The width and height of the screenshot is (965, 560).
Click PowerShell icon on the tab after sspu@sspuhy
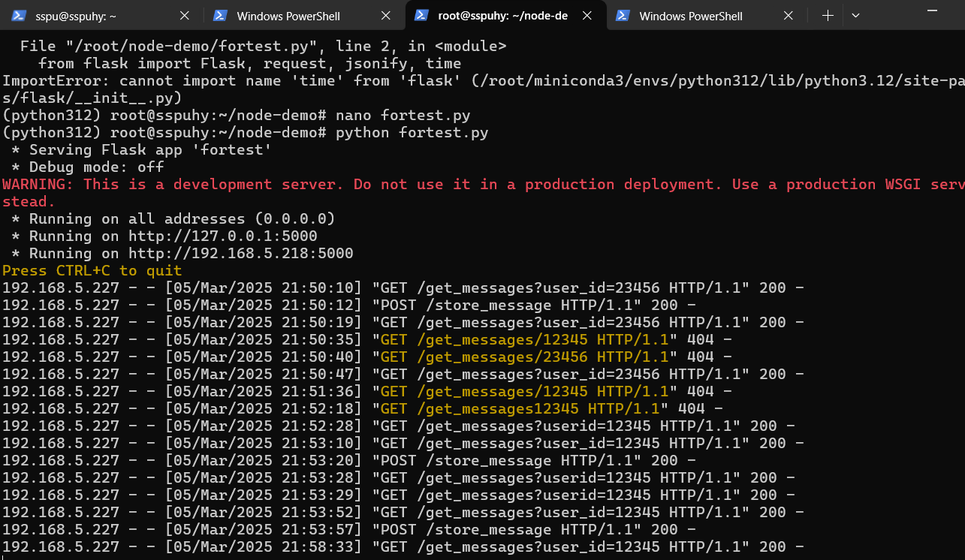pyautogui.click(x=221, y=16)
